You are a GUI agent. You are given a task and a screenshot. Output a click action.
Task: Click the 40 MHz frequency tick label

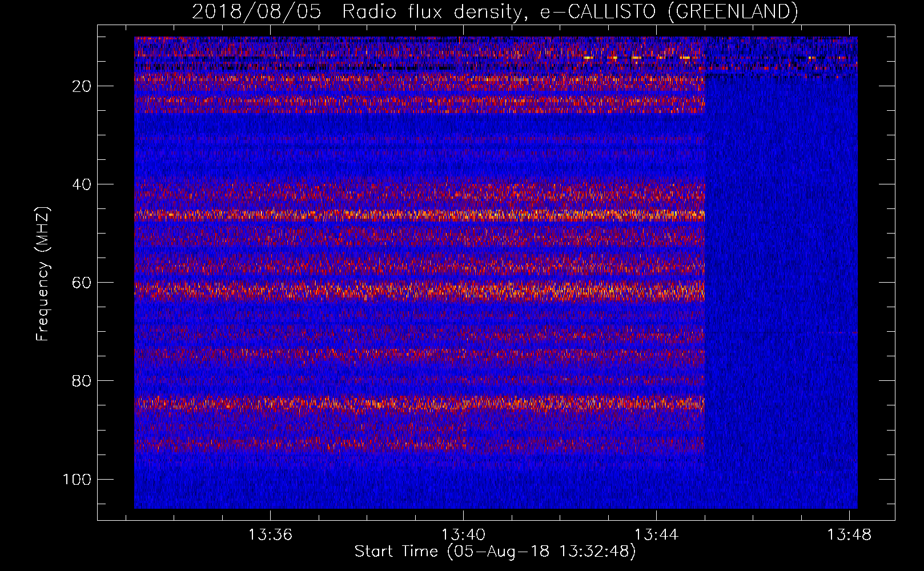(x=82, y=184)
